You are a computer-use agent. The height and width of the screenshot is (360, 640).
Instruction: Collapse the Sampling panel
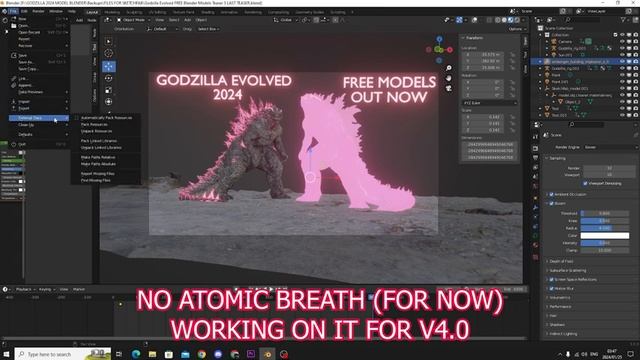558,158
